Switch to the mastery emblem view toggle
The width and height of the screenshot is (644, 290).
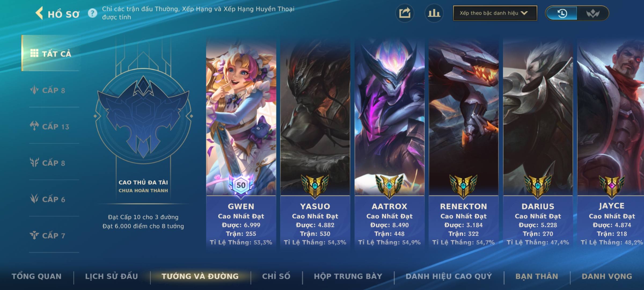[592, 13]
